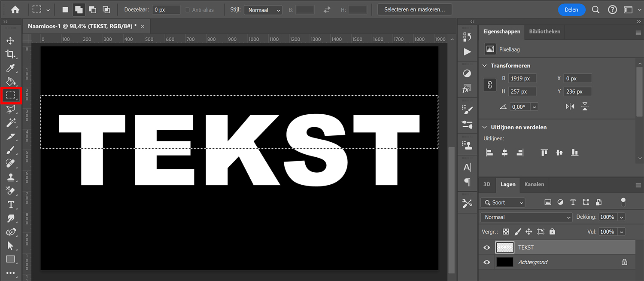Select the Polygonal Lasso tool
Viewport: 644px width, 281px height.
10,109
